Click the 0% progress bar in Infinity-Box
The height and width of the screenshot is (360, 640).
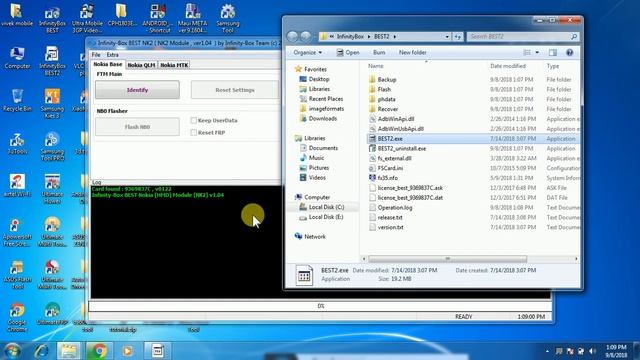(320, 306)
